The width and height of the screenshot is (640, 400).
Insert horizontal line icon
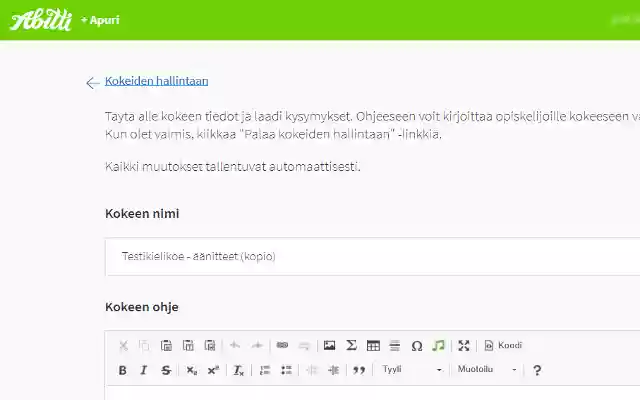tap(395, 346)
